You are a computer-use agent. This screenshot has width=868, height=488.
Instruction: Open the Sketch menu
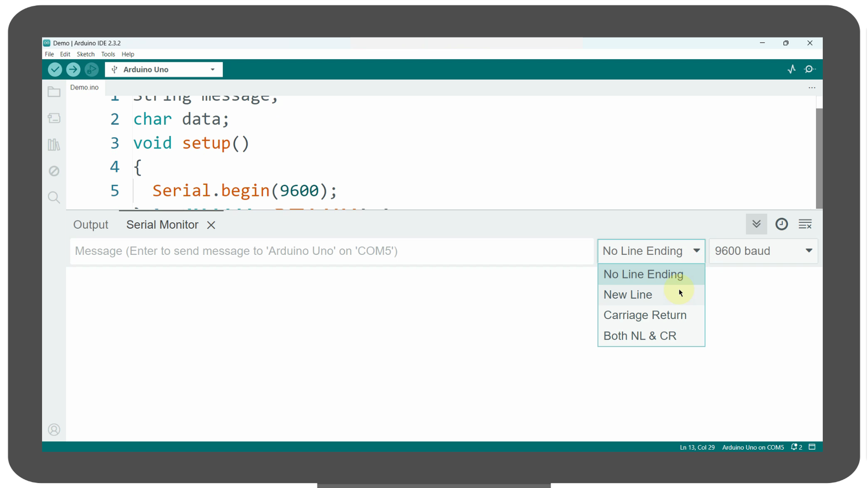click(86, 54)
